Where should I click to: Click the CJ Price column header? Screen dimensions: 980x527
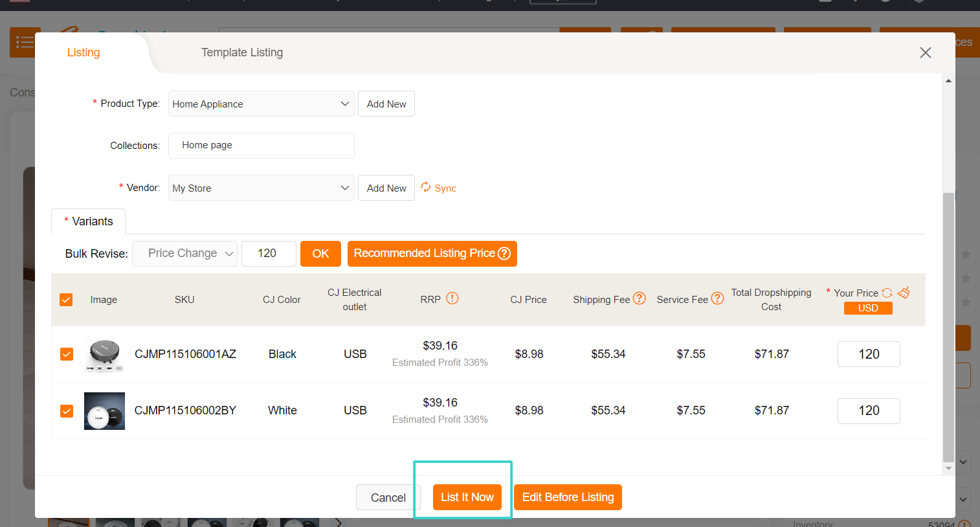[x=528, y=300]
